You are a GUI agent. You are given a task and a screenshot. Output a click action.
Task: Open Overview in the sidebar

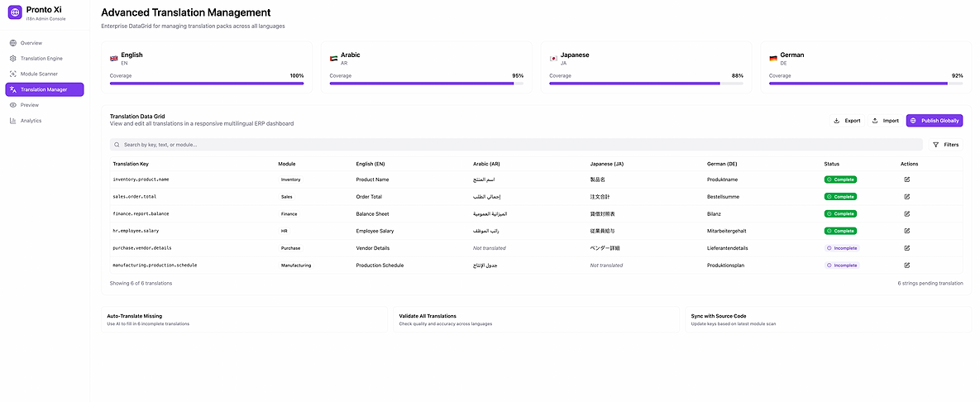pos(45,43)
